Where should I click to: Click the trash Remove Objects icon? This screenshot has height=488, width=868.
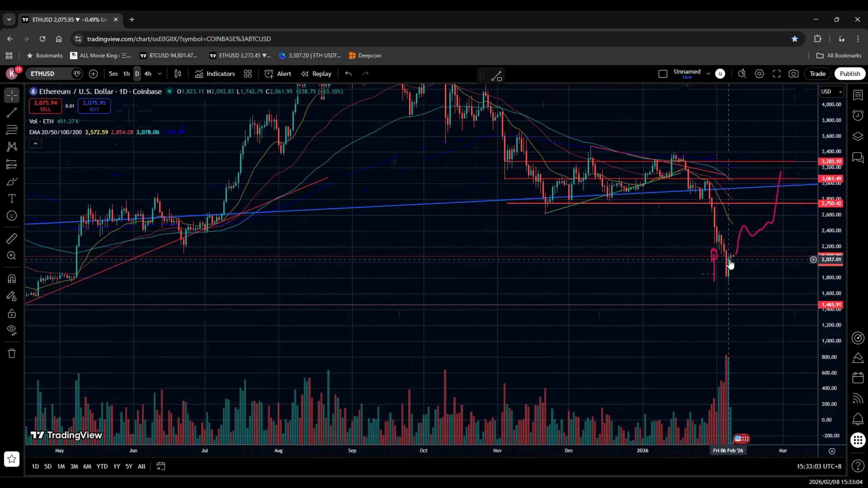click(12, 353)
